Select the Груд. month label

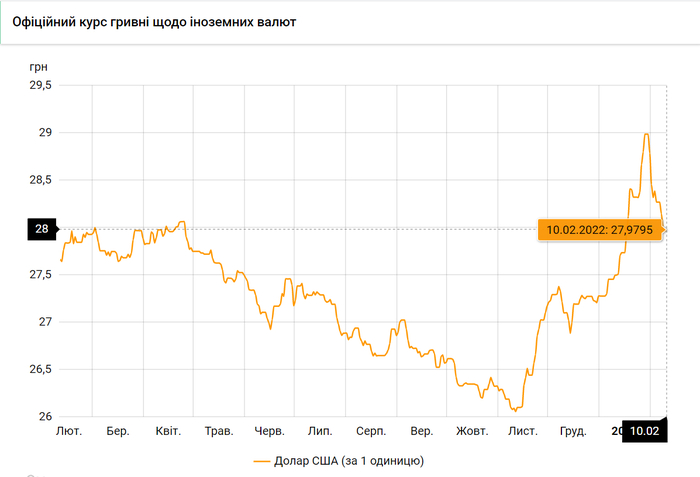(x=573, y=431)
